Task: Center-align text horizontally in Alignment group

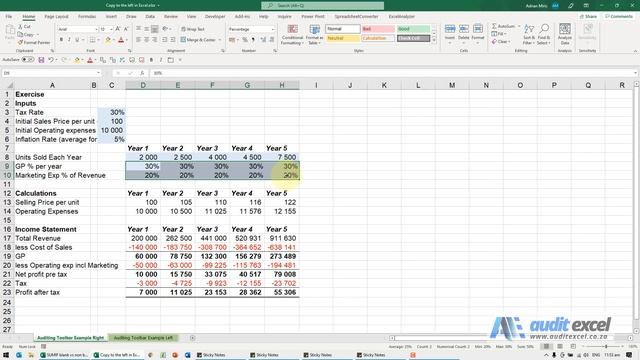Action: (147, 40)
